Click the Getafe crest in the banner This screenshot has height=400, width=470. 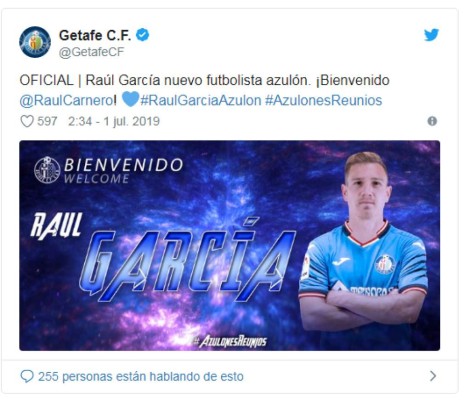(x=47, y=170)
